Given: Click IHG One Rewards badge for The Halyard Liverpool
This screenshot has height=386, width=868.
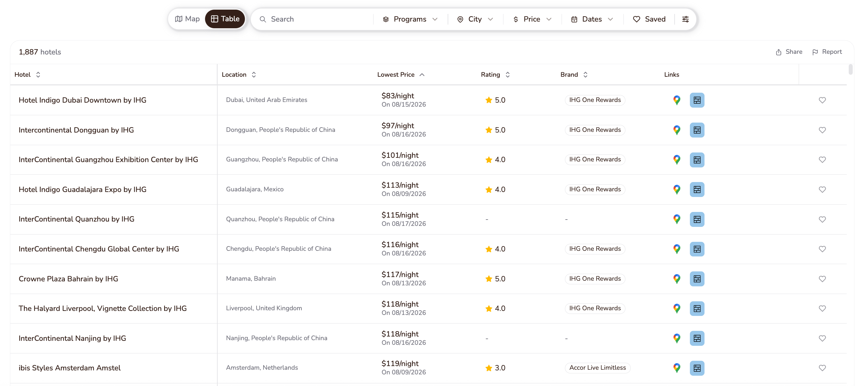Looking at the screenshot, I should pos(595,309).
